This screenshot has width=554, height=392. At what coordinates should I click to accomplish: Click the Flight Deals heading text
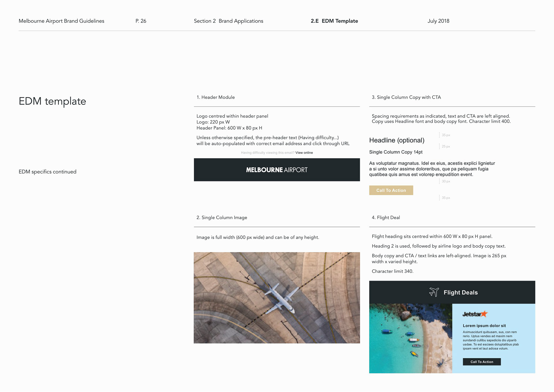tap(461, 292)
